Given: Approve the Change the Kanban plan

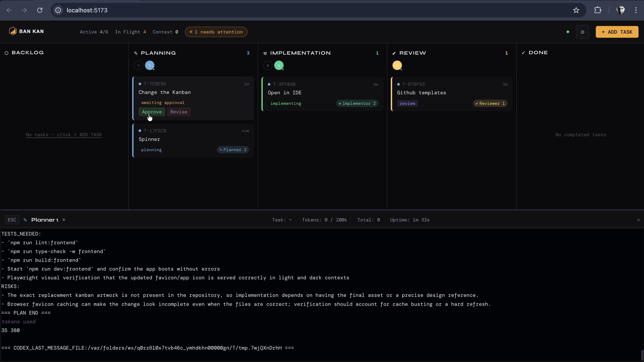Looking at the screenshot, I should [x=152, y=112].
